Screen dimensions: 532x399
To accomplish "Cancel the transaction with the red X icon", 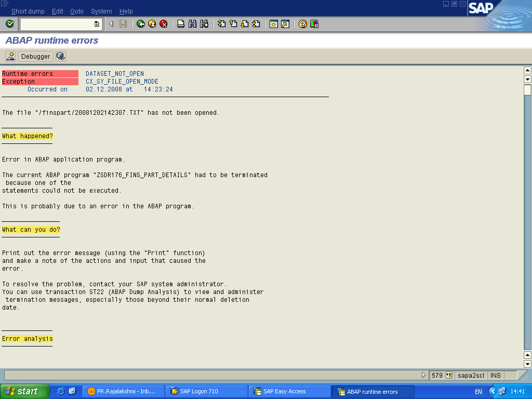I will [x=162, y=23].
